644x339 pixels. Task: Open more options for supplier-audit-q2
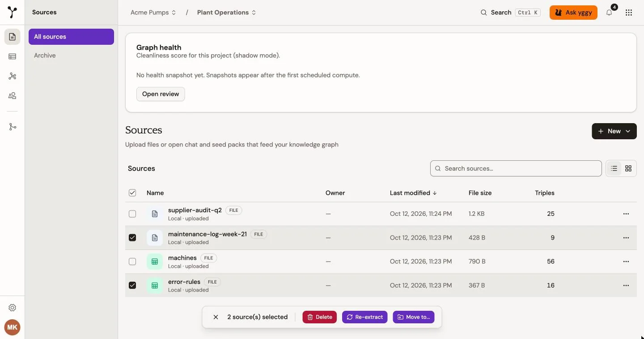[x=626, y=214]
